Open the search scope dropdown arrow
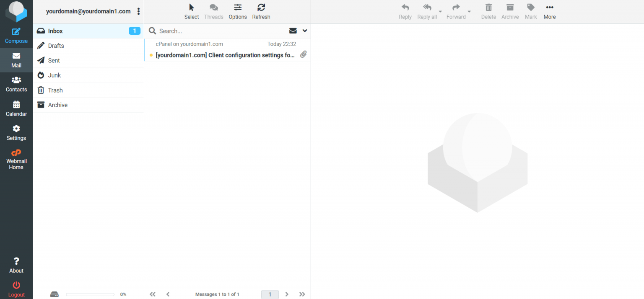This screenshot has width=644, height=299. point(304,31)
